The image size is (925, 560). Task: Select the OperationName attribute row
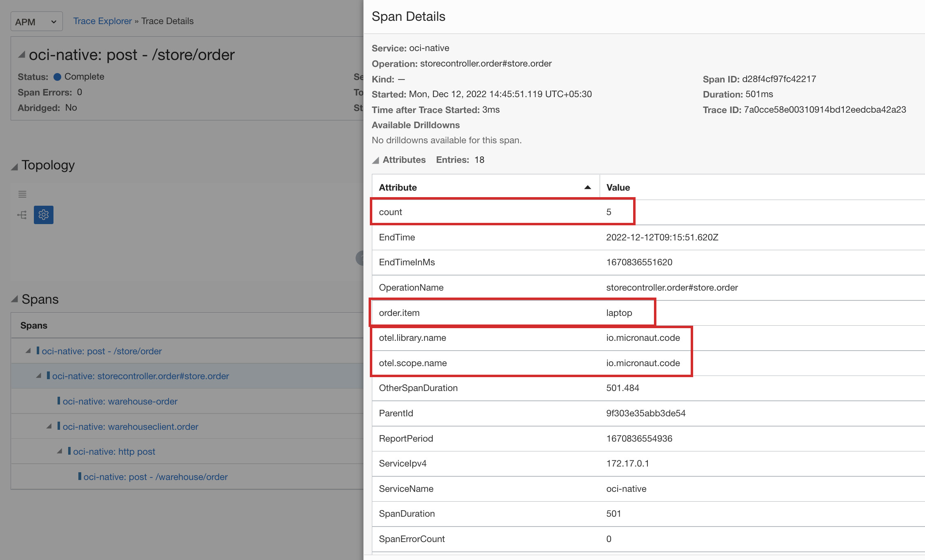[x=648, y=288]
